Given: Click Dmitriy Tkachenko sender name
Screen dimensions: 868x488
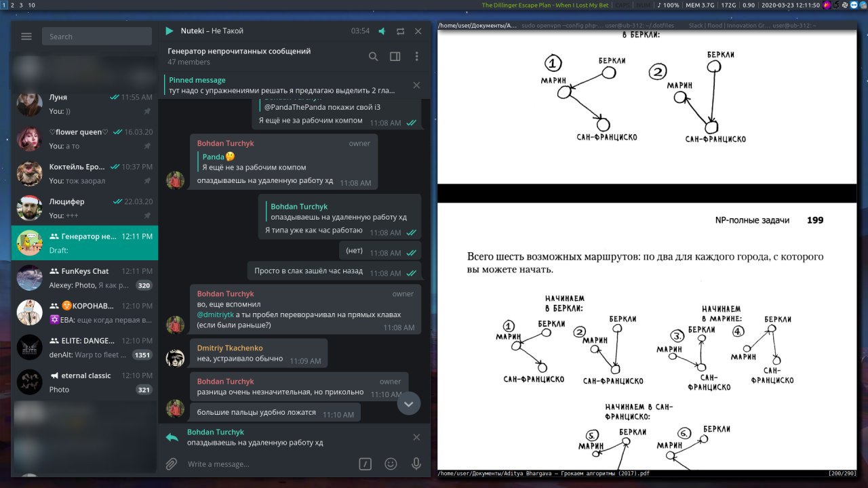Looking at the screenshot, I should pyautogui.click(x=230, y=348).
